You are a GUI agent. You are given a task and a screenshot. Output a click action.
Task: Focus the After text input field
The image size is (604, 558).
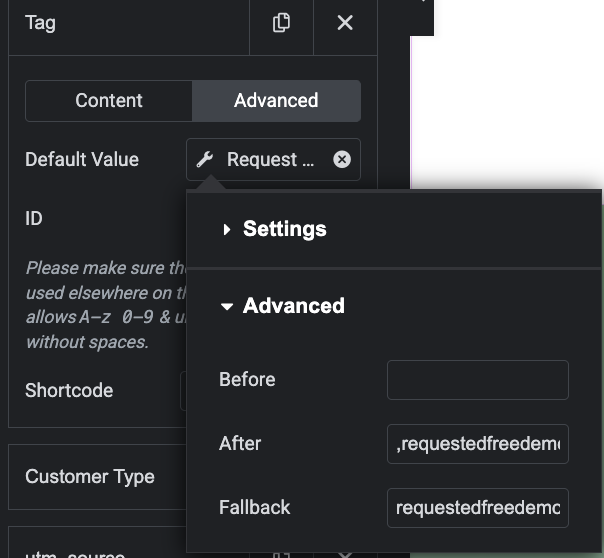pos(477,444)
